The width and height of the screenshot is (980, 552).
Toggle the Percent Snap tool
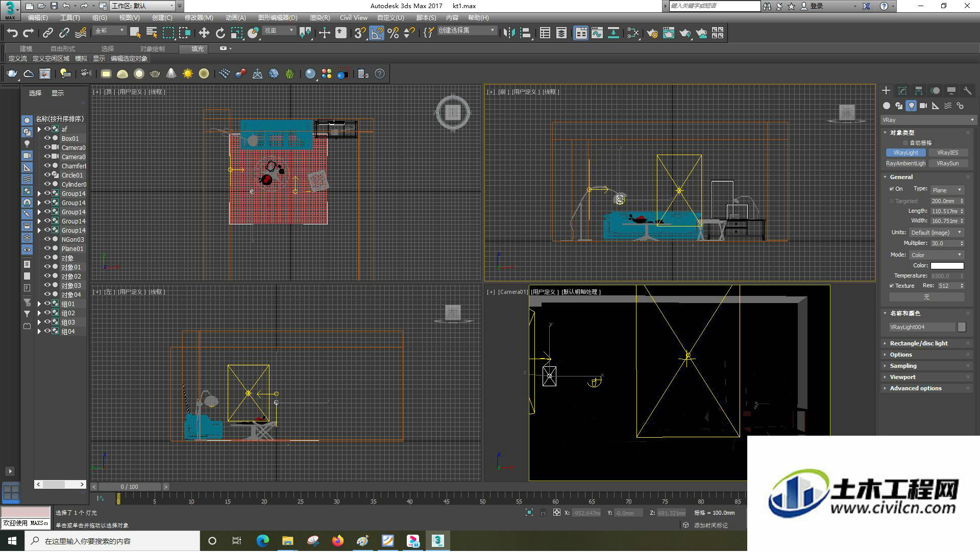point(393,33)
